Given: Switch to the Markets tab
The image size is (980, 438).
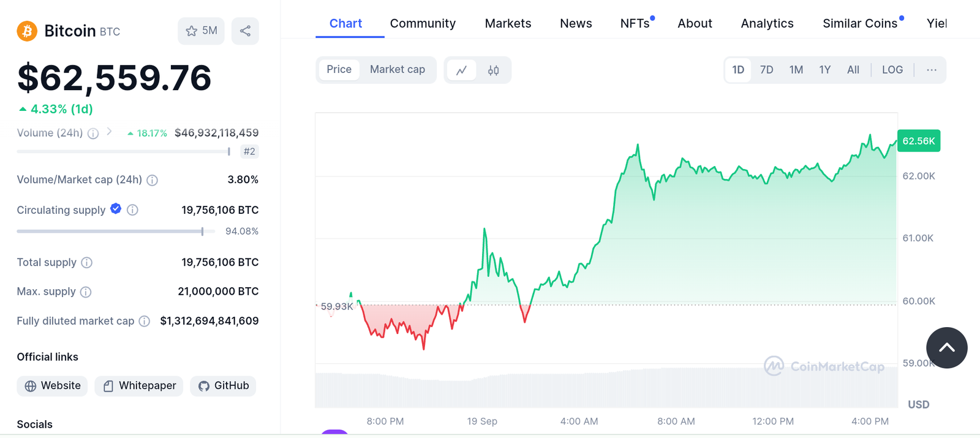Looking at the screenshot, I should tap(508, 23).
